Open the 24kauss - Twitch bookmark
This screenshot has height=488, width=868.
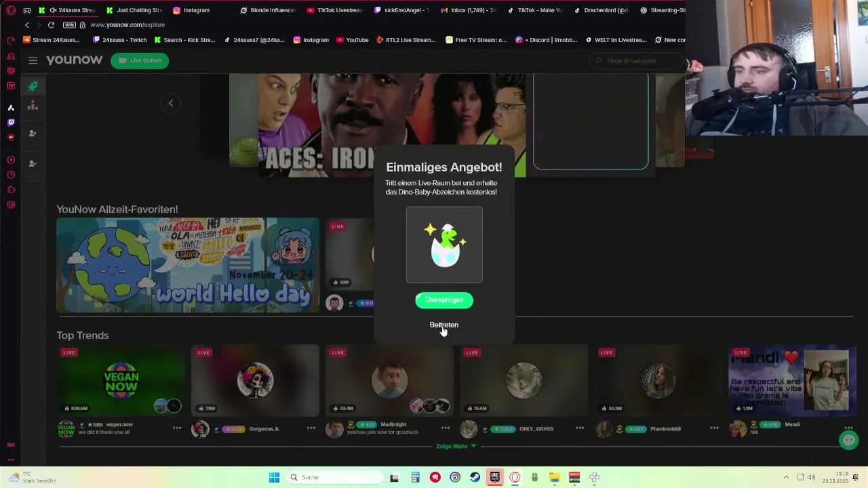tap(119, 40)
